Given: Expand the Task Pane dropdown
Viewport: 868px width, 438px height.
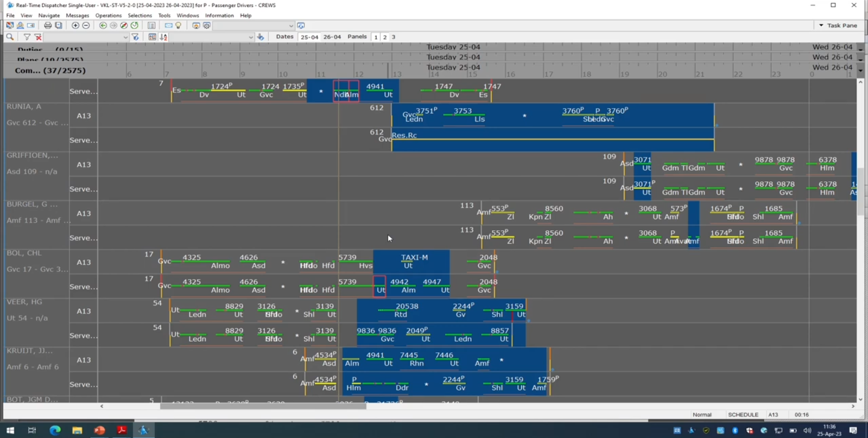Looking at the screenshot, I should point(821,26).
